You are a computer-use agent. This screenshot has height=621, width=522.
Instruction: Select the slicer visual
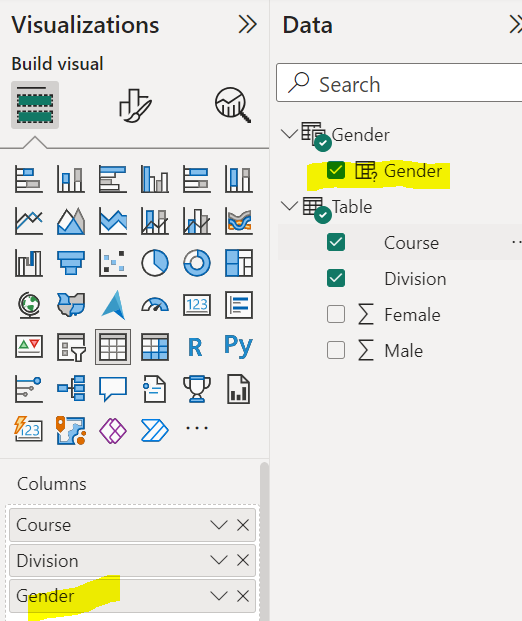(x=70, y=347)
